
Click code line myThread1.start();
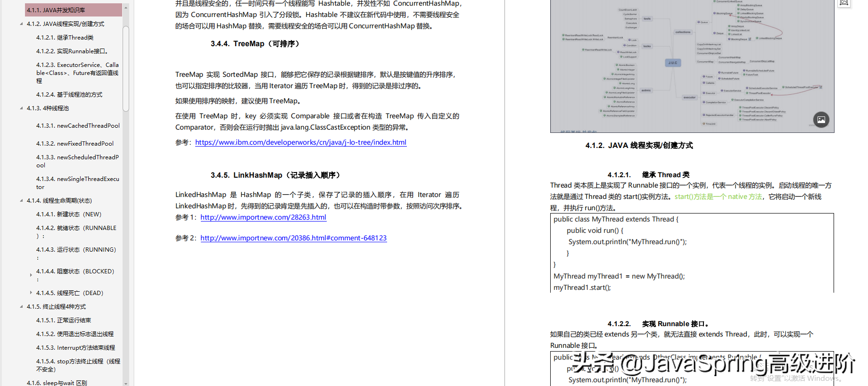582,287
